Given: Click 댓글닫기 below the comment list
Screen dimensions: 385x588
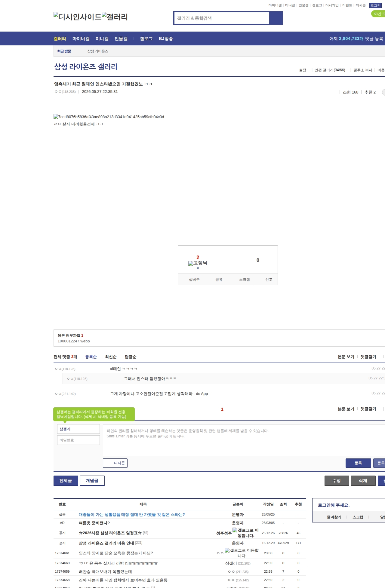Looking at the screenshot, I should click(368, 409).
